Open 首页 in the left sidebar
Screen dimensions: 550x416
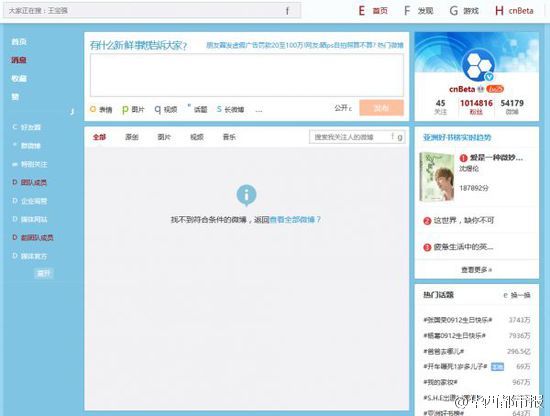[x=19, y=42]
